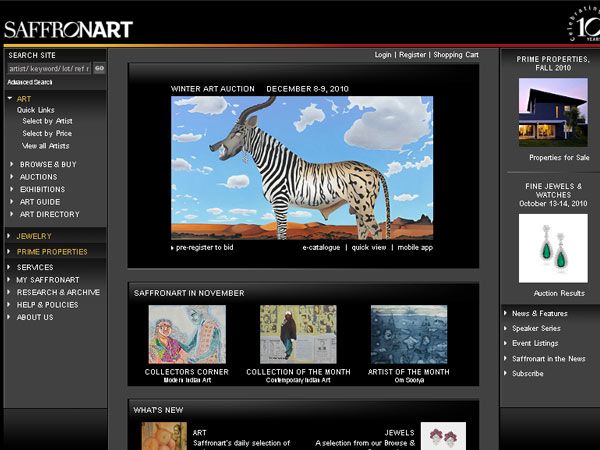600x450 pixels.
Task: Expand the Jewelry section arrow
Action: click(x=8, y=236)
